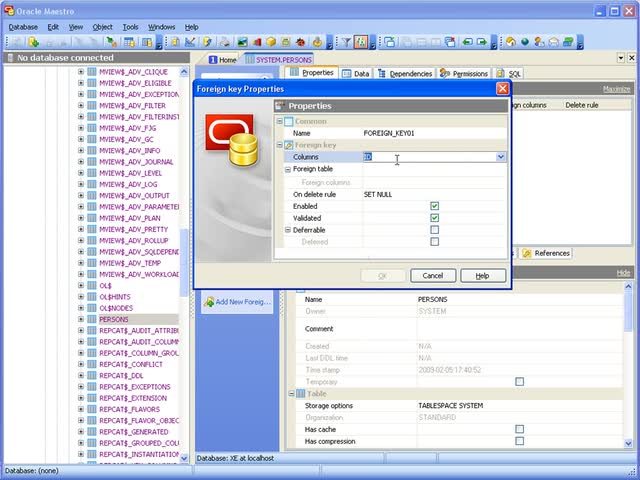Click the funnel filter toolbar icon

click(346, 42)
